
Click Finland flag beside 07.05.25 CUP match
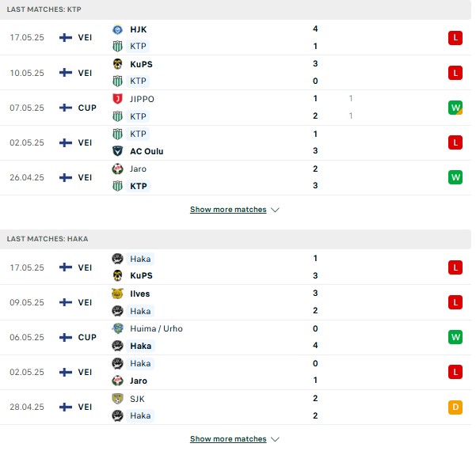(66, 108)
